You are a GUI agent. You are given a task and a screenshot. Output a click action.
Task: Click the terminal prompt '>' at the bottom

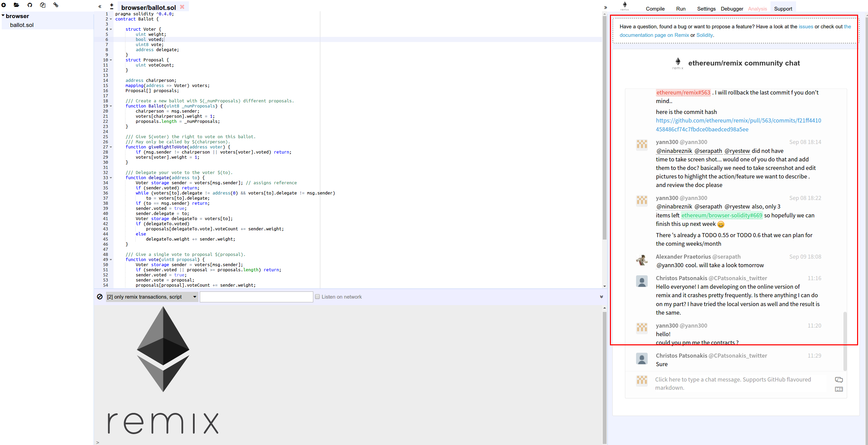click(x=98, y=442)
